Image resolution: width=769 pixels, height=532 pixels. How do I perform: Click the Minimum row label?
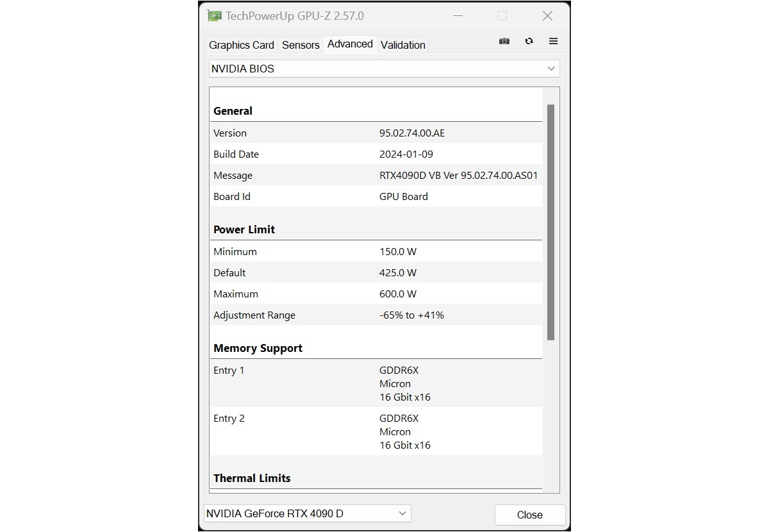click(x=235, y=252)
